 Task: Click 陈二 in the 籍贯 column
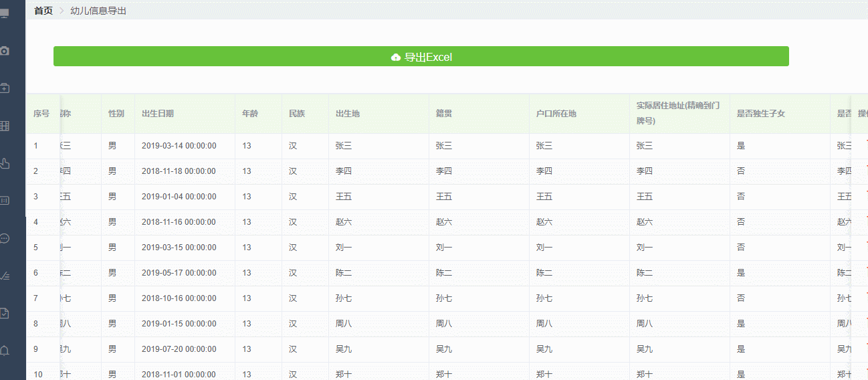click(444, 273)
